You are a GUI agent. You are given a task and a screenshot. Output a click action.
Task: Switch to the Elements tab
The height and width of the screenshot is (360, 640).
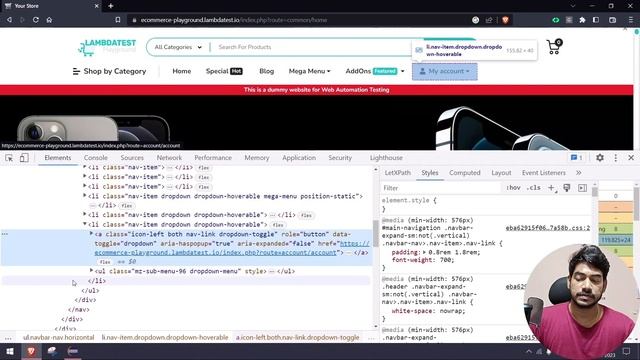tap(58, 158)
